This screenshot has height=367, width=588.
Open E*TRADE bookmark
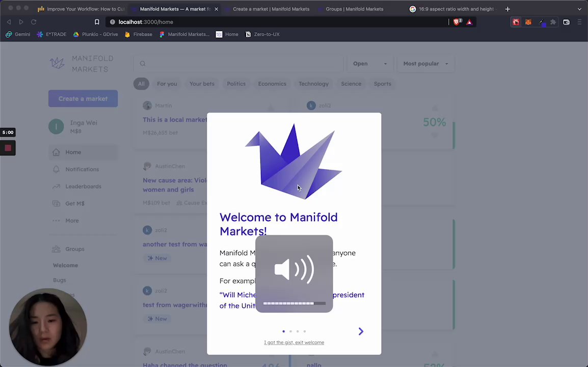[x=52, y=34]
